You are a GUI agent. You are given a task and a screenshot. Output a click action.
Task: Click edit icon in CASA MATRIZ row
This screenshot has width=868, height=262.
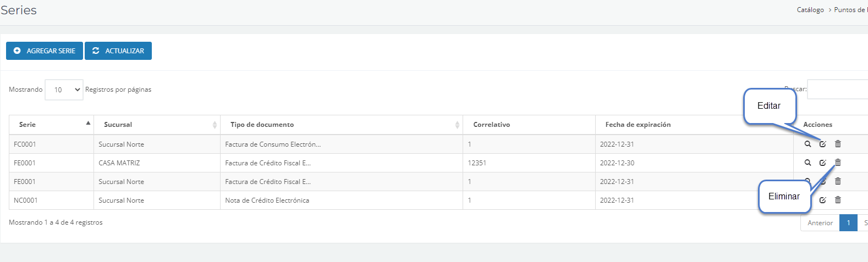point(822,163)
